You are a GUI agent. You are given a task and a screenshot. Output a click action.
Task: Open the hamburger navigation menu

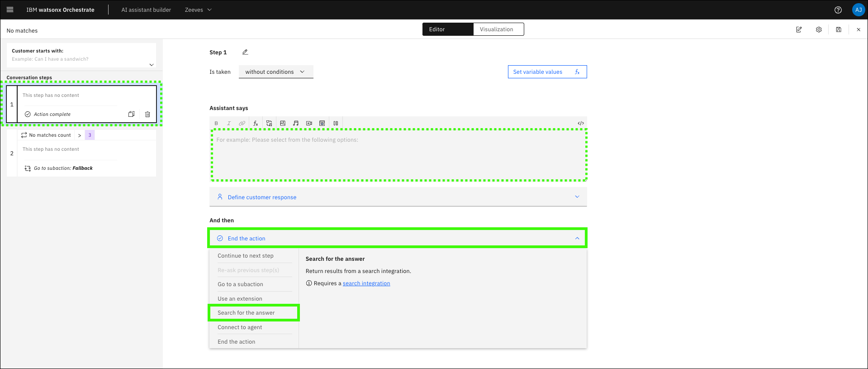(x=10, y=10)
